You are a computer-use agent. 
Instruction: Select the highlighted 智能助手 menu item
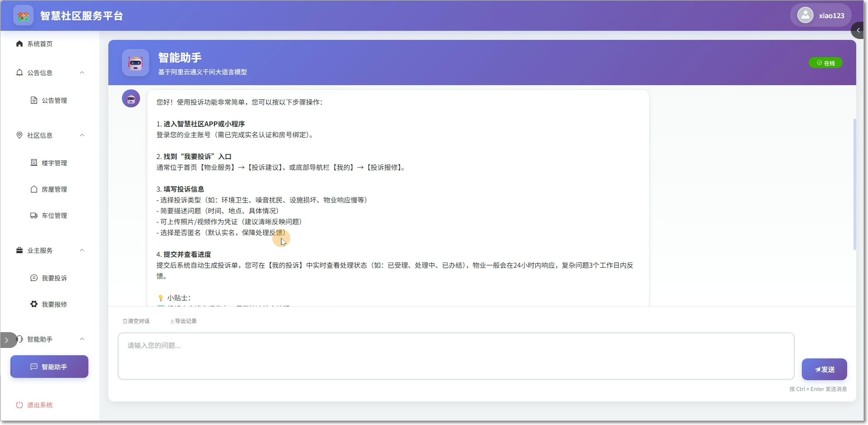pyautogui.click(x=49, y=367)
